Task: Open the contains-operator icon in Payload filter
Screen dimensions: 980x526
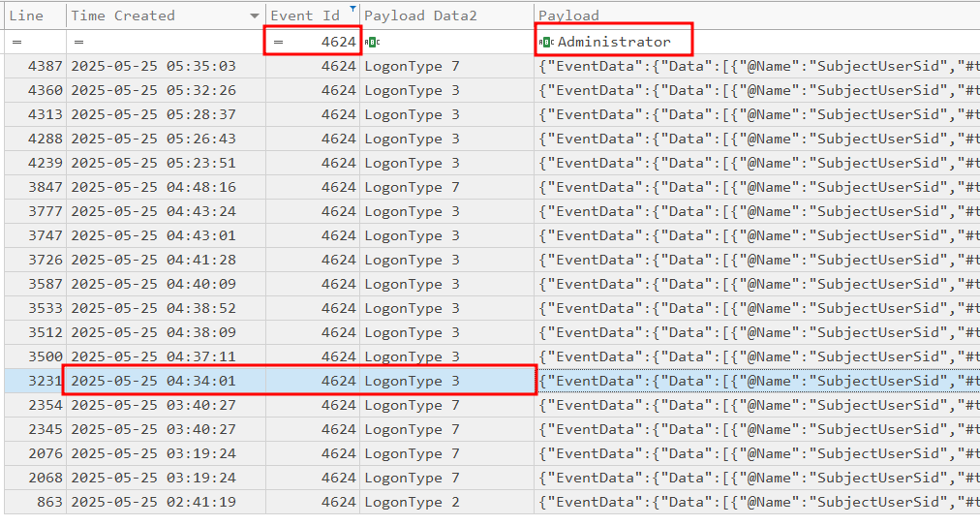Action: coord(546,42)
